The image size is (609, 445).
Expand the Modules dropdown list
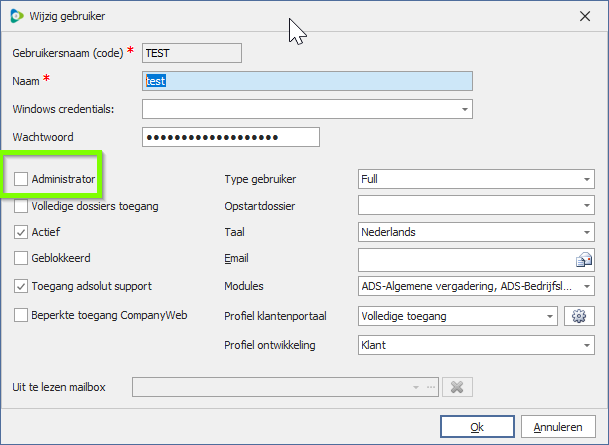586,287
